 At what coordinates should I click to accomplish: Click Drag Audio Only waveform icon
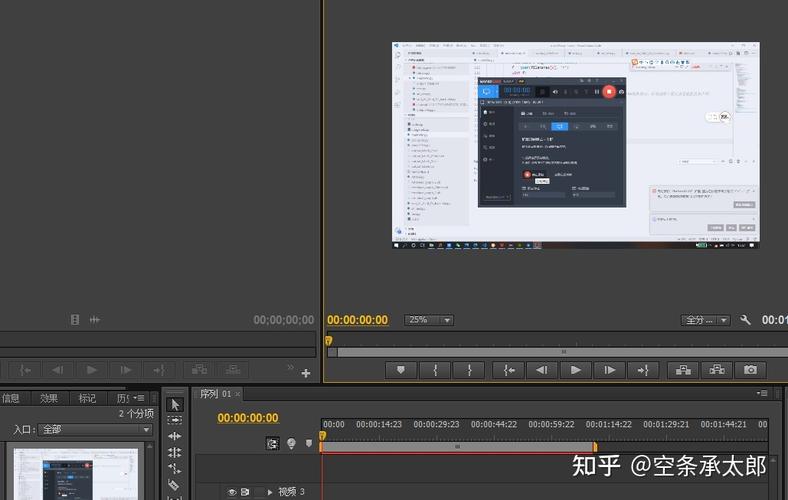[x=94, y=320]
